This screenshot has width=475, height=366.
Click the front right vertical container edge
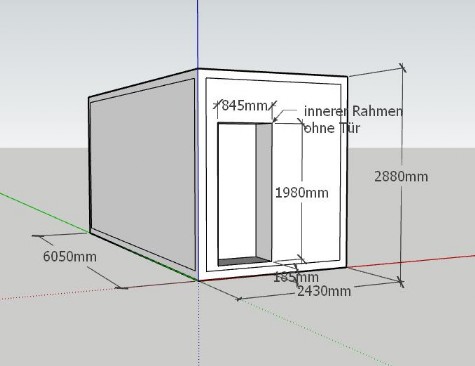click(x=347, y=172)
